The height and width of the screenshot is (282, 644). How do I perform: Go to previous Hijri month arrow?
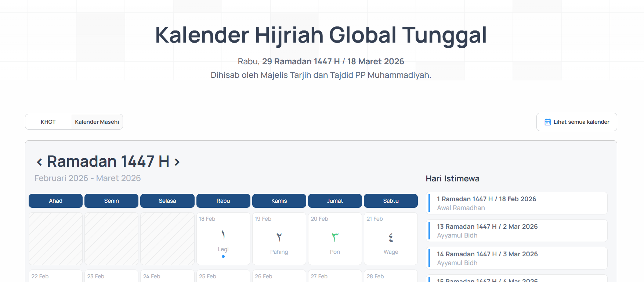(x=39, y=162)
